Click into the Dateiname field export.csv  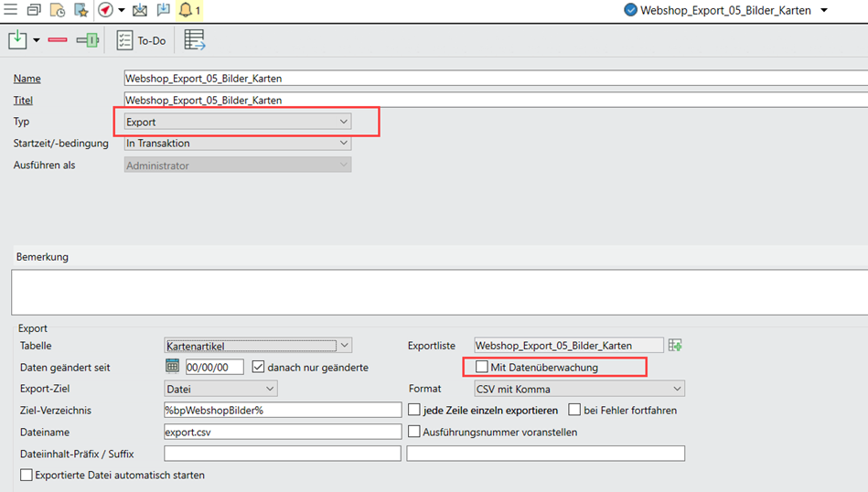282,432
